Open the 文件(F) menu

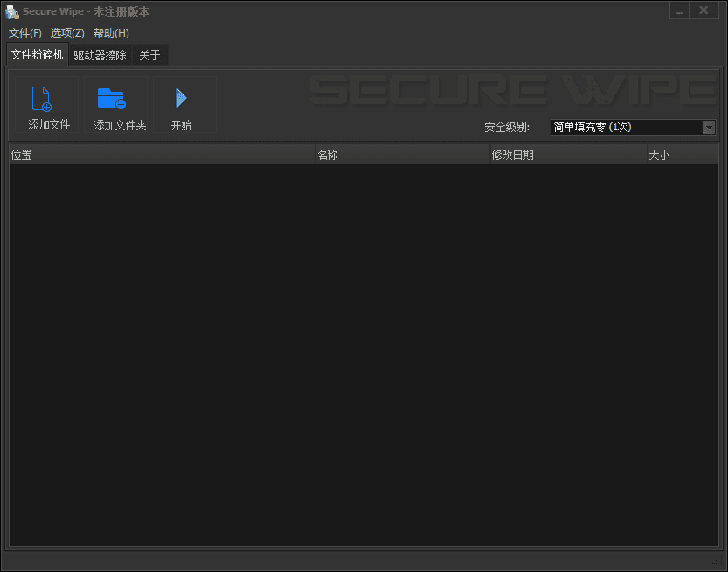pyautogui.click(x=25, y=32)
